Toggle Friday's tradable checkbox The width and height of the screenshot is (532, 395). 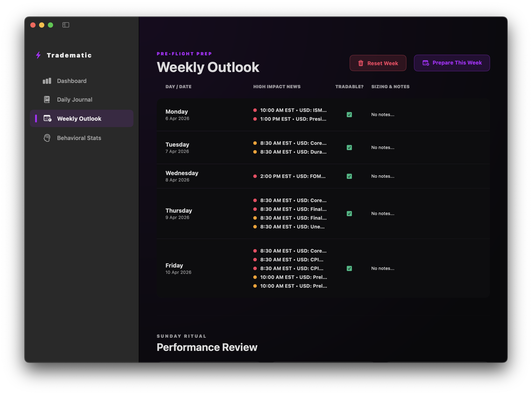[349, 269]
